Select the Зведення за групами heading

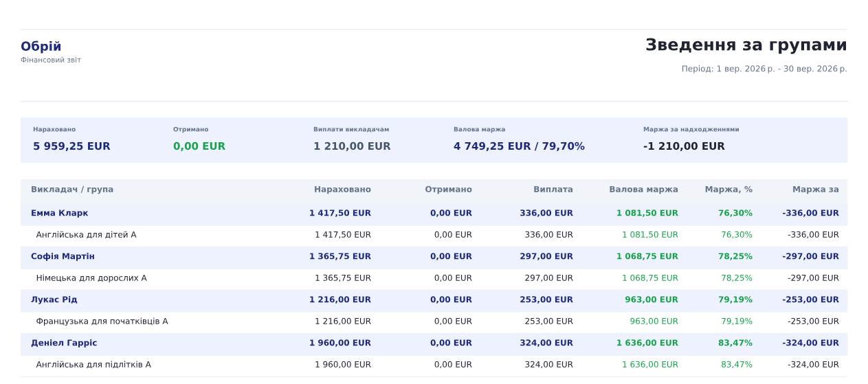746,45
